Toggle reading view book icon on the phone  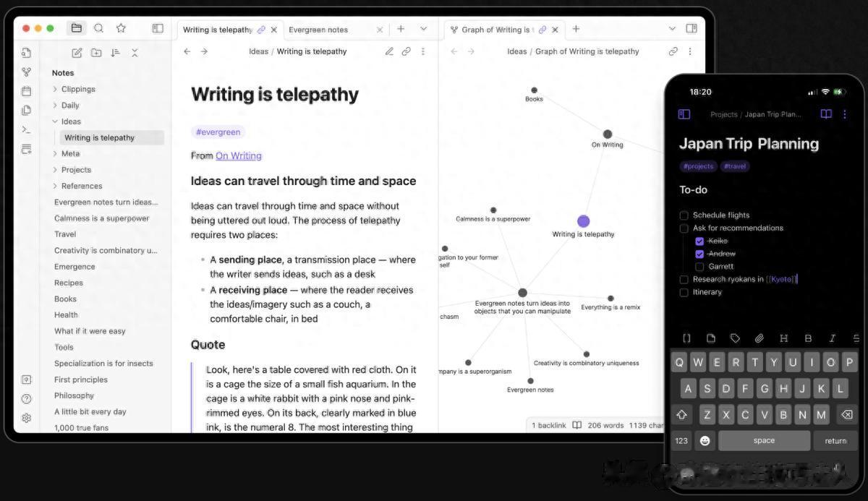click(826, 114)
